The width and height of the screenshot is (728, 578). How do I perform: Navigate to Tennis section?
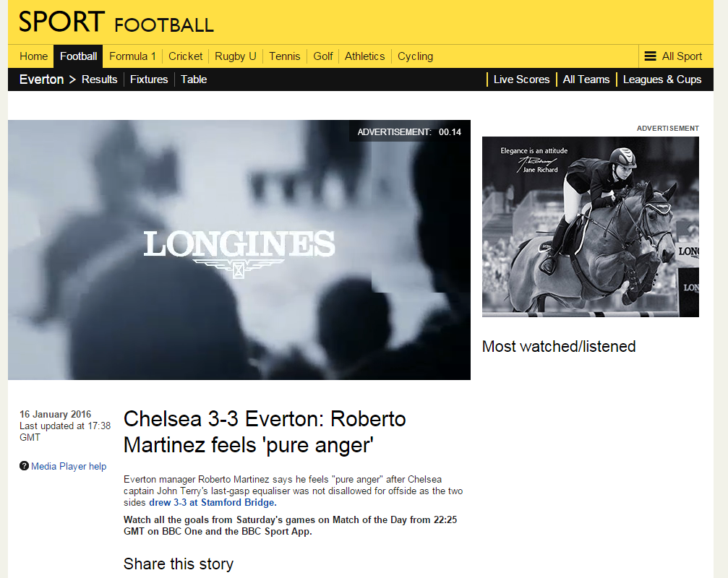click(x=285, y=56)
